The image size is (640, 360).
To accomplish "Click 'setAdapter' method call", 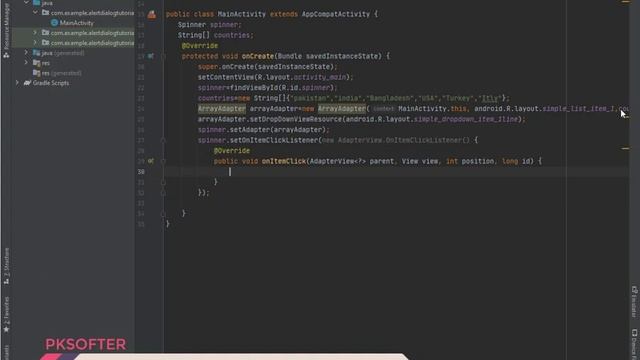I will pos(250,130).
